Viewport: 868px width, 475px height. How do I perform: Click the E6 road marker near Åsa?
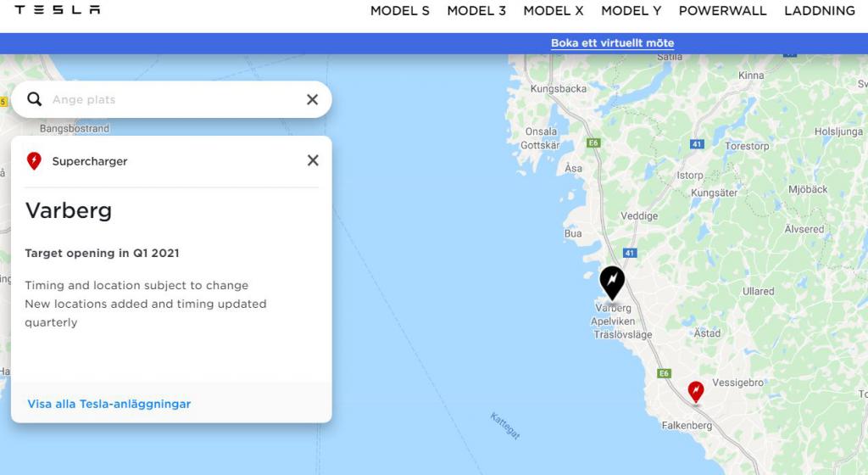click(x=593, y=143)
